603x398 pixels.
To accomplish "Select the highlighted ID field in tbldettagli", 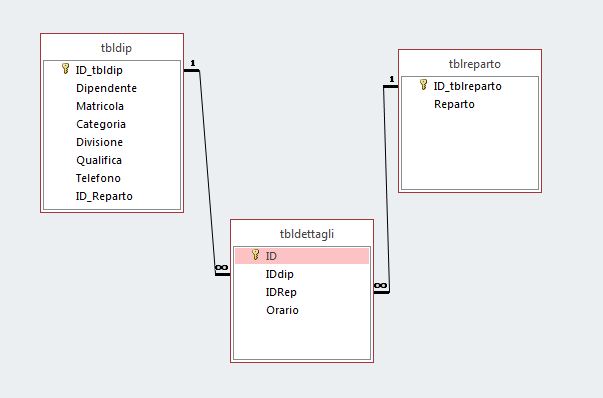I will click(x=302, y=256).
